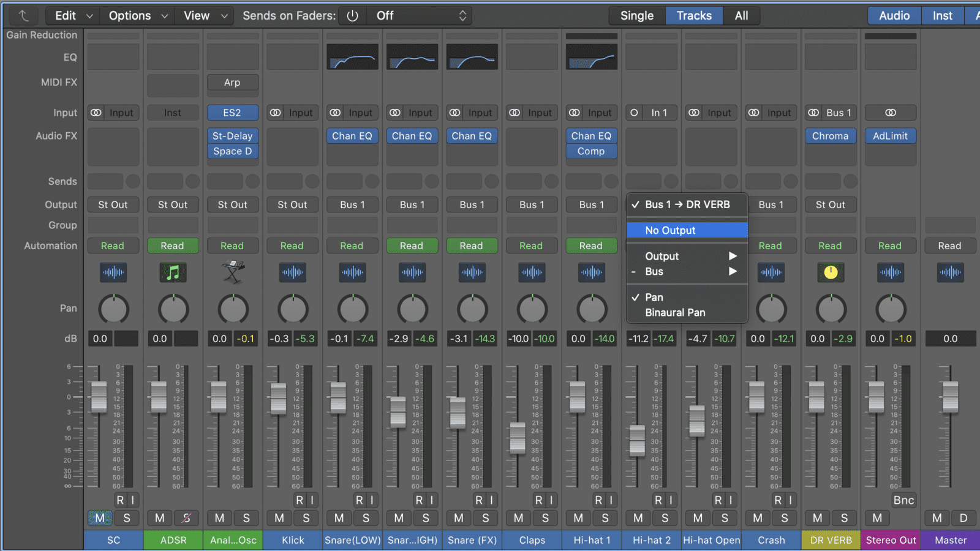Toggle Sends on Faders power icon
This screenshot has width=980, height=551.
(352, 16)
